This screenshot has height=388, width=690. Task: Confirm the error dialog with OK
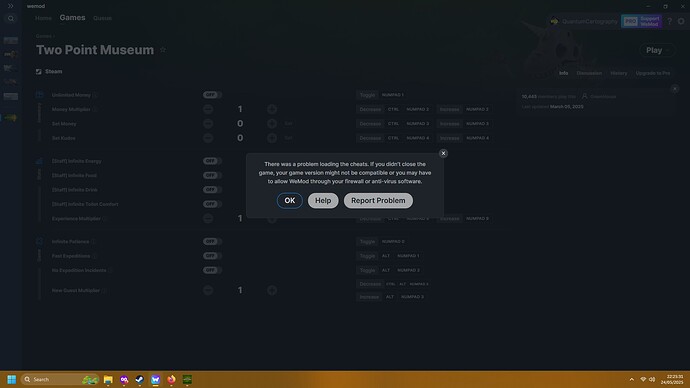[290, 201]
